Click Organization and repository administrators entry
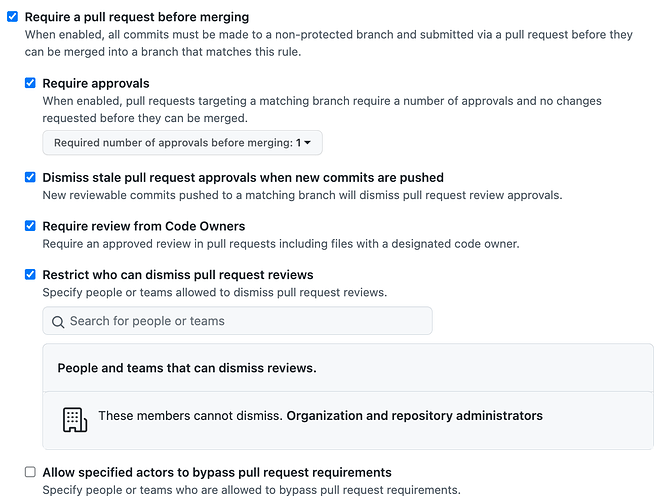The height and width of the screenshot is (500, 664). tap(415, 416)
